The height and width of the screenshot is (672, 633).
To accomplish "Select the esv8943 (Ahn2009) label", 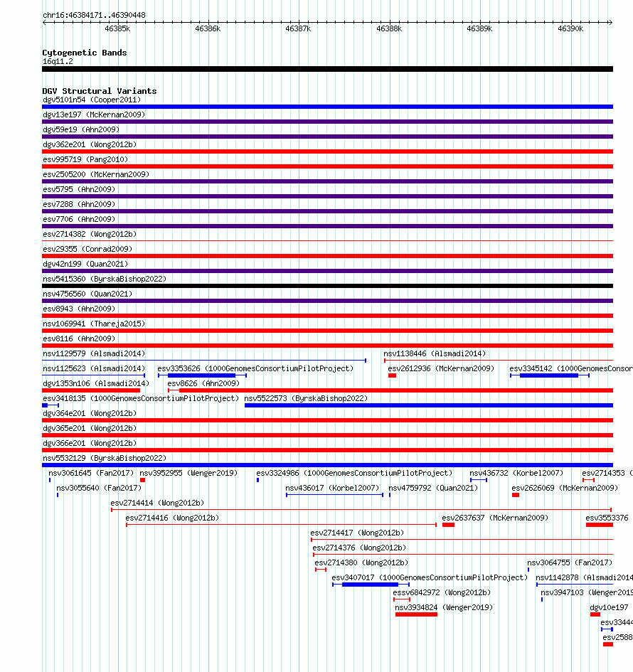I will [x=79, y=309].
